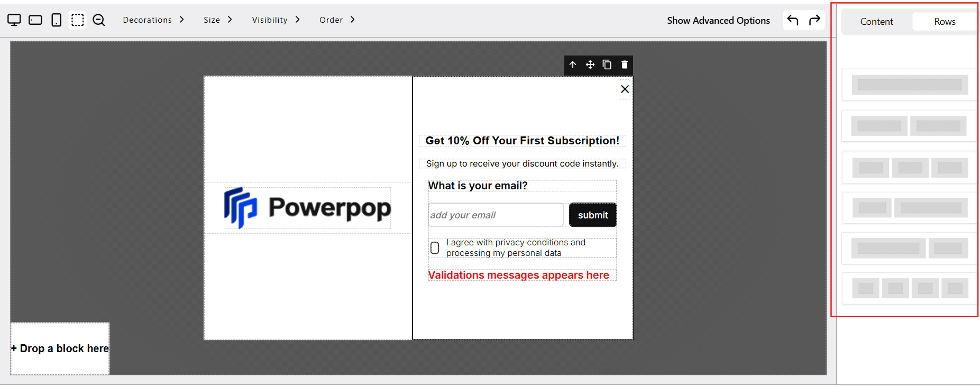
Task: Switch to the Content tab
Action: point(876,22)
